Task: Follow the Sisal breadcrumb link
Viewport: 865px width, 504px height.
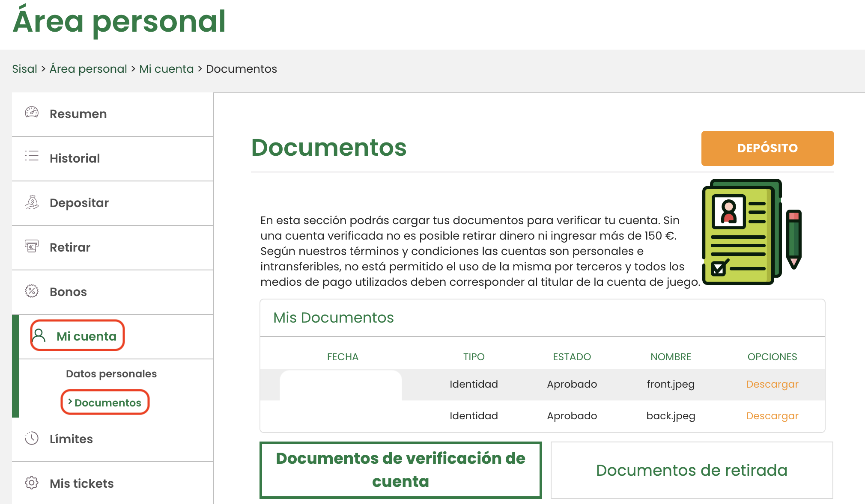Action: 24,69
